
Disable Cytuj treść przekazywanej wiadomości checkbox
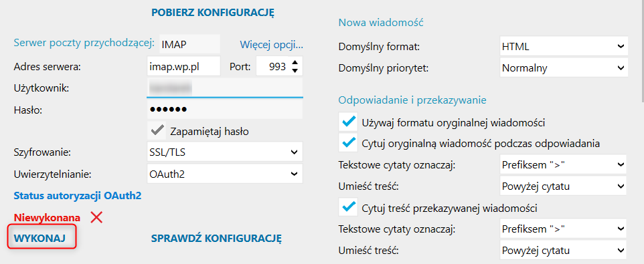348,207
